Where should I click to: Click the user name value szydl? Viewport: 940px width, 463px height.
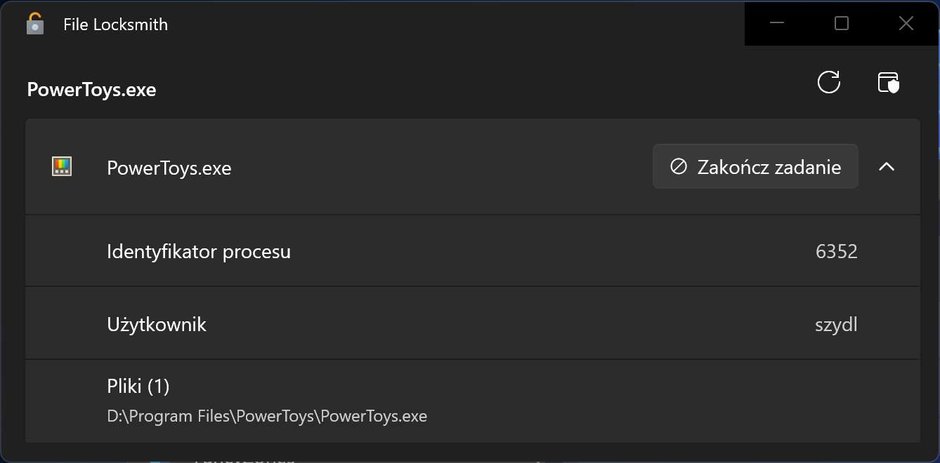point(836,324)
